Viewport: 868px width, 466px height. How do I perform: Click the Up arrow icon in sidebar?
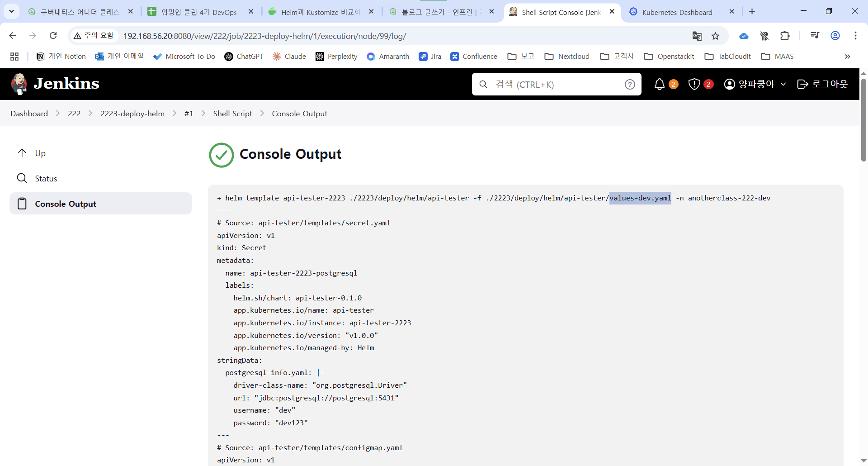pos(22,153)
